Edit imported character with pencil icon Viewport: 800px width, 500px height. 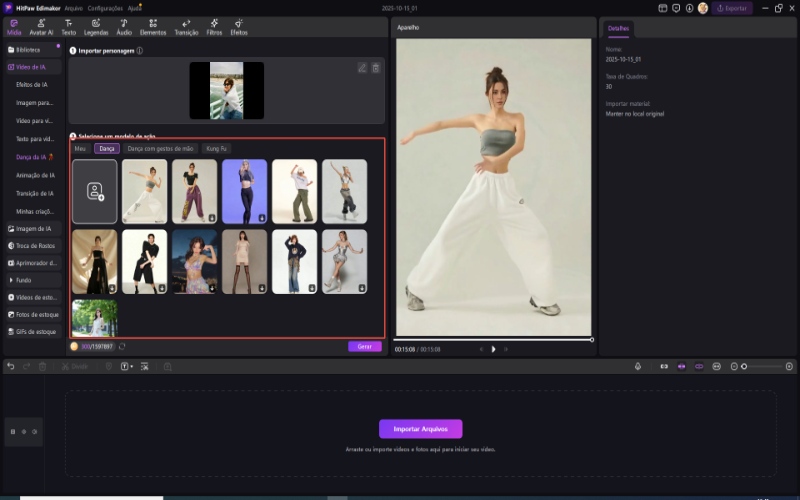coord(362,68)
